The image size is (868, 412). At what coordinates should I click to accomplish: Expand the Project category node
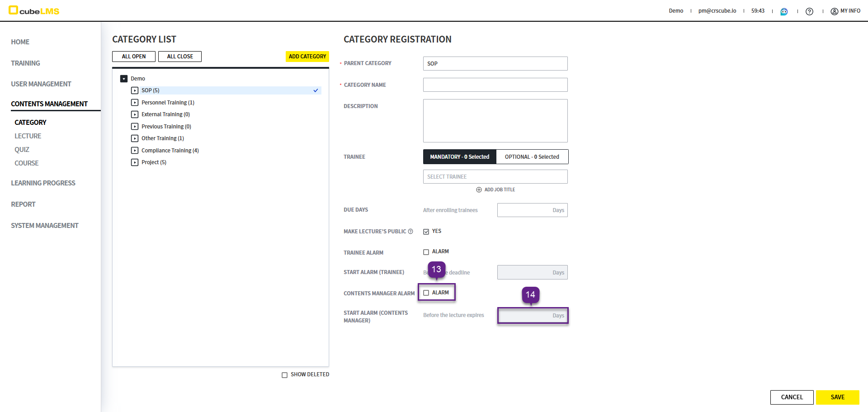pos(135,162)
